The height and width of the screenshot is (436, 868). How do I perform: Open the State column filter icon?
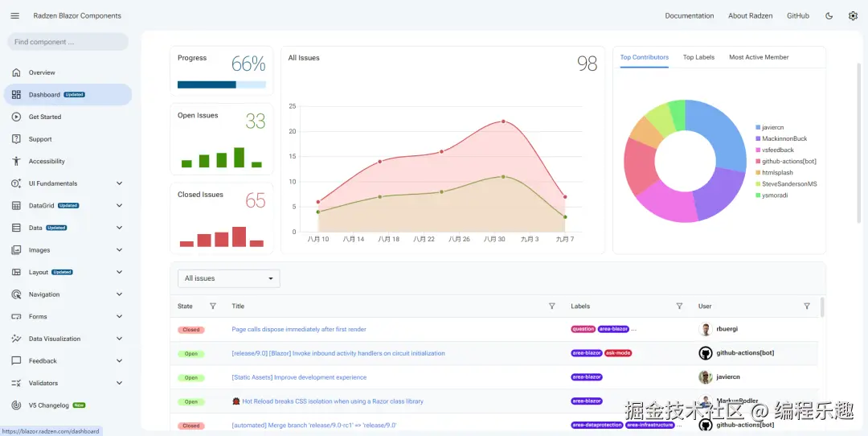click(213, 306)
